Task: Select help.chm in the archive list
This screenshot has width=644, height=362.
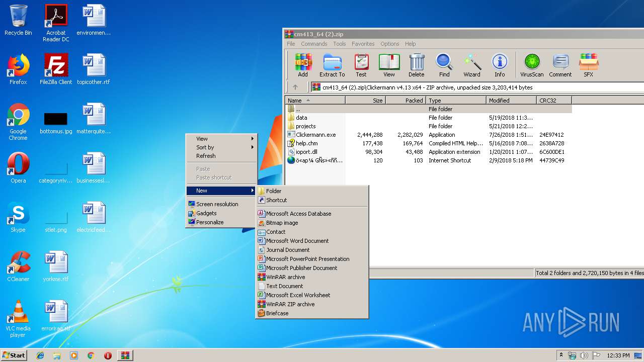Action: coord(428,143)
